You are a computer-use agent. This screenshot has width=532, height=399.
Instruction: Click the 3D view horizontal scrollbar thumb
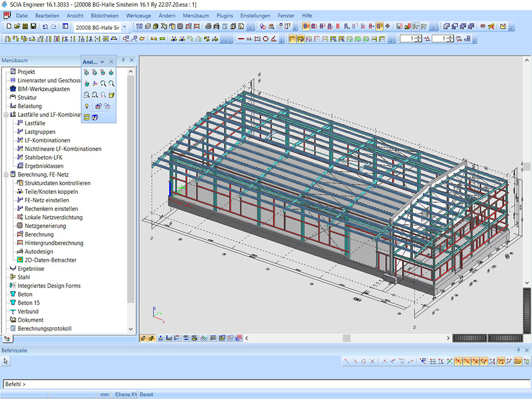click(x=346, y=338)
